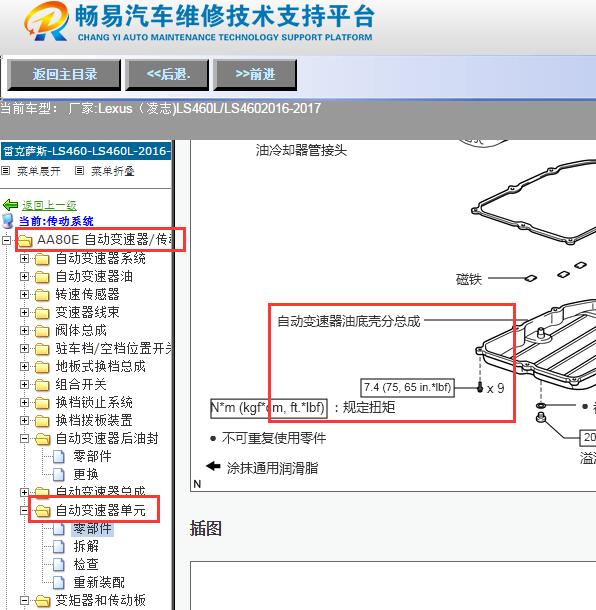Click the 插图 section heading
The width and height of the screenshot is (596, 610).
click(x=205, y=529)
